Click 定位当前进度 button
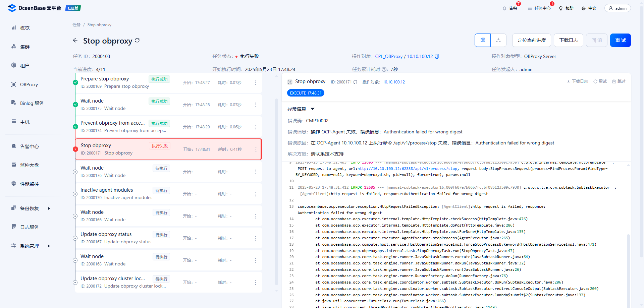This screenshot has width=644, height=308. point(532,40)
